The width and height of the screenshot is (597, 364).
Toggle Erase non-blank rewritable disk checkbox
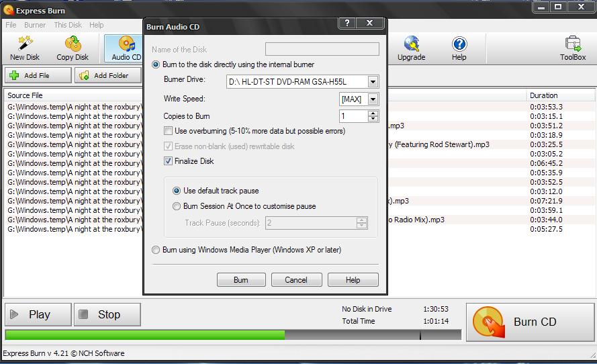pos(168,146)
